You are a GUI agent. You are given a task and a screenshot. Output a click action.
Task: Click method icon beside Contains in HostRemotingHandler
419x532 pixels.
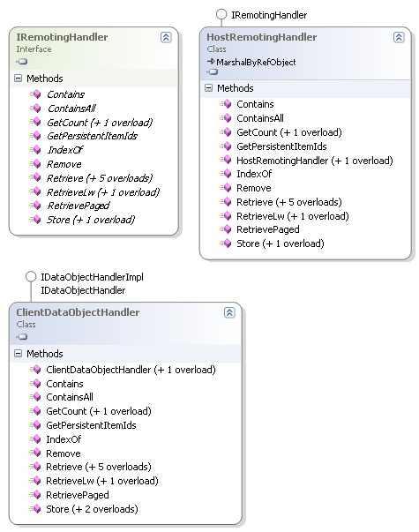coord(225,104)
